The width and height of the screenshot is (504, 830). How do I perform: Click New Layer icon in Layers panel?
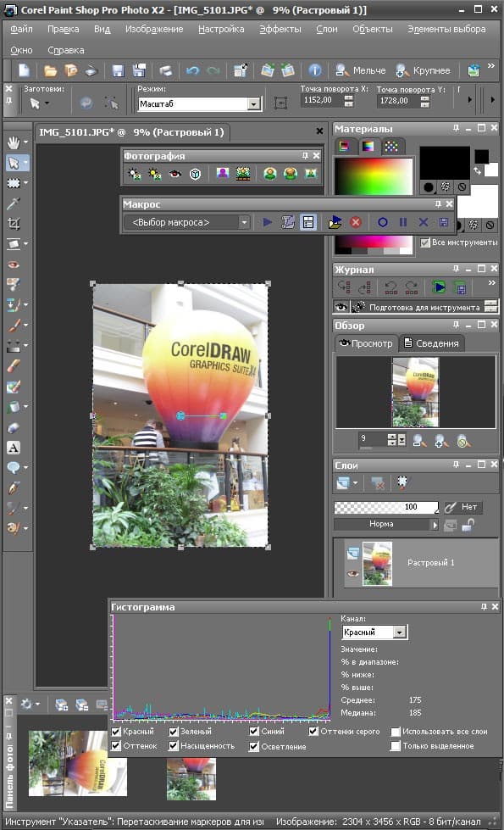(x=343, y=482)
